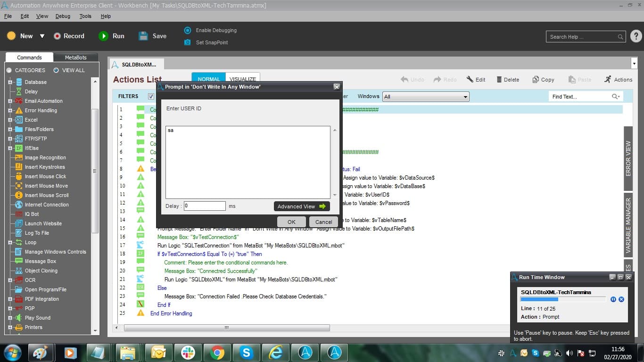Screen dimensions: 644x362
Task: Select the Log To File command
Action: coord(37,233)
